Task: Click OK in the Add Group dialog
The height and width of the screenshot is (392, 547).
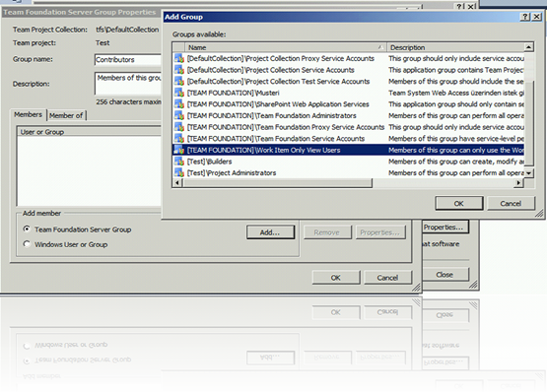Action: coord(458,203)
